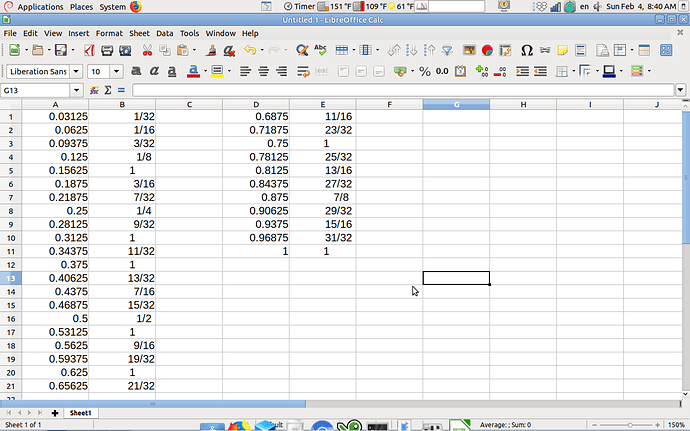
Task: Open Find and Replace
Action: [302, 50]
